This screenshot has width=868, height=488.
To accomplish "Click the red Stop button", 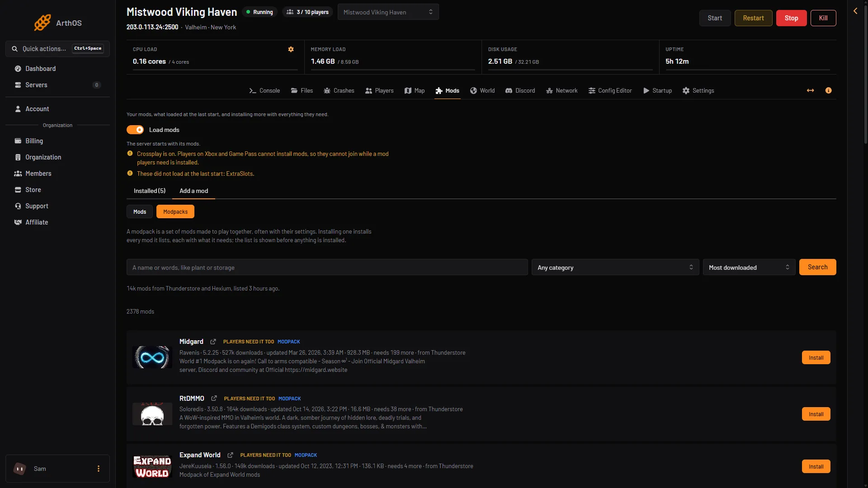I will (791, 18).
